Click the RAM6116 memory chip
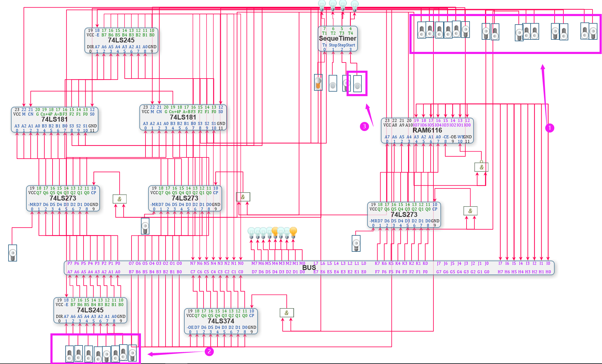The width and height of the screenshot is (602, 364). [x=427, y=130]
